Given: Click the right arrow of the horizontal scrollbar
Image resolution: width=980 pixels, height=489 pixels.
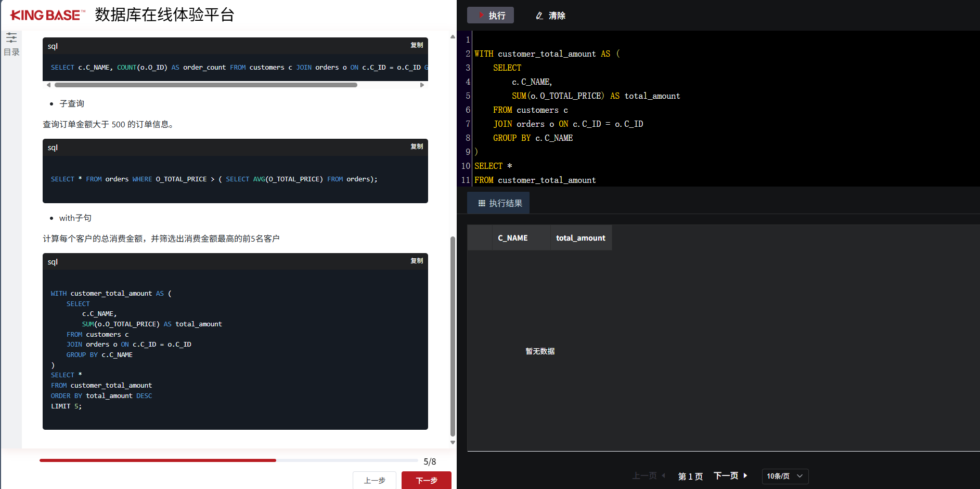Looking at the screenshot, I should click(422, 84).
